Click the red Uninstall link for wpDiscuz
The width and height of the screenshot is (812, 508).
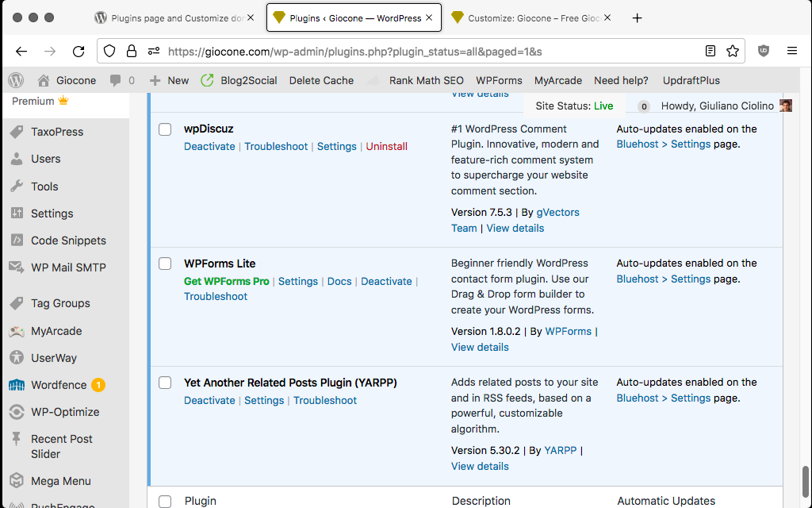point(386,146)
